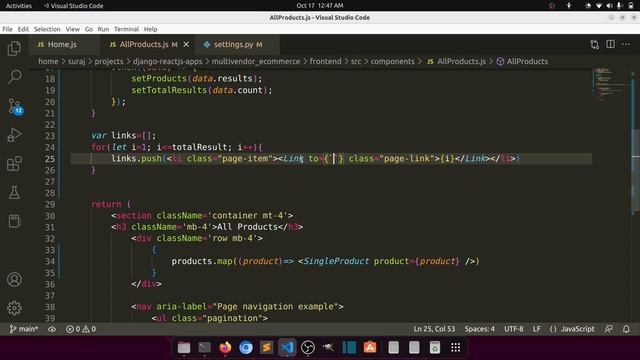Open the Testing flask view

tap(14, 193)
